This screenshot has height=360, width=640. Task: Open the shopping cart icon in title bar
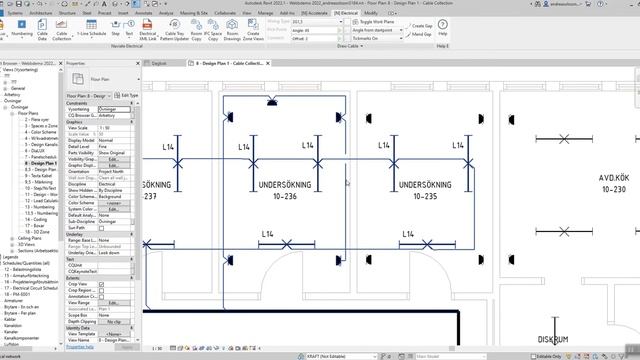click(x=588, y=4)
